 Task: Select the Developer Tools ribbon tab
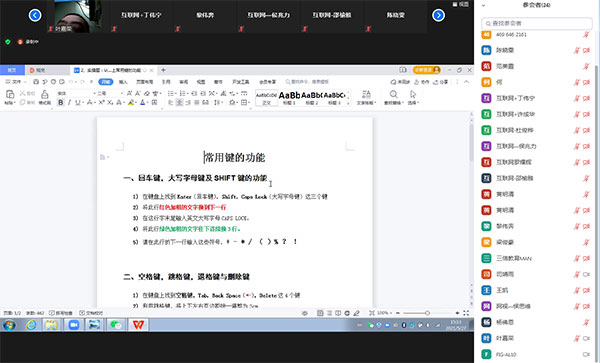click(x=240, y=82)
